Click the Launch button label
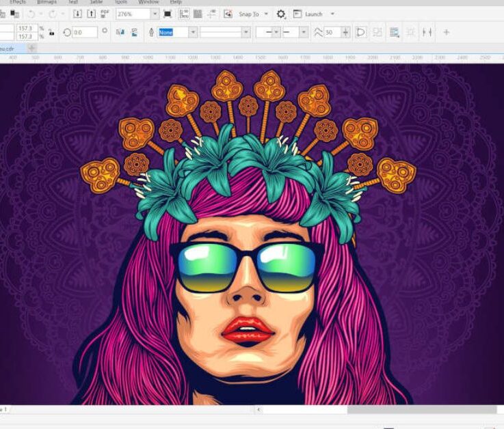Screen dimensions: 504x429 pos(313,14)
